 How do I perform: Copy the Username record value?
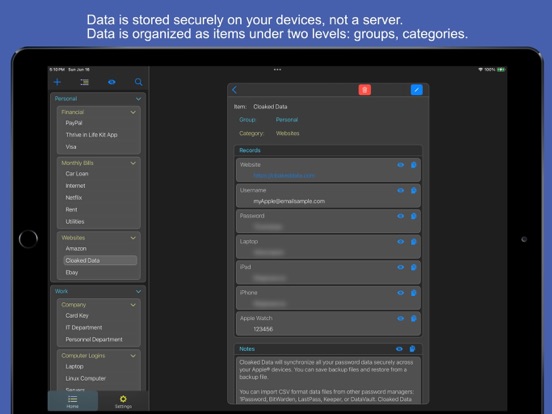coord(414,190)
